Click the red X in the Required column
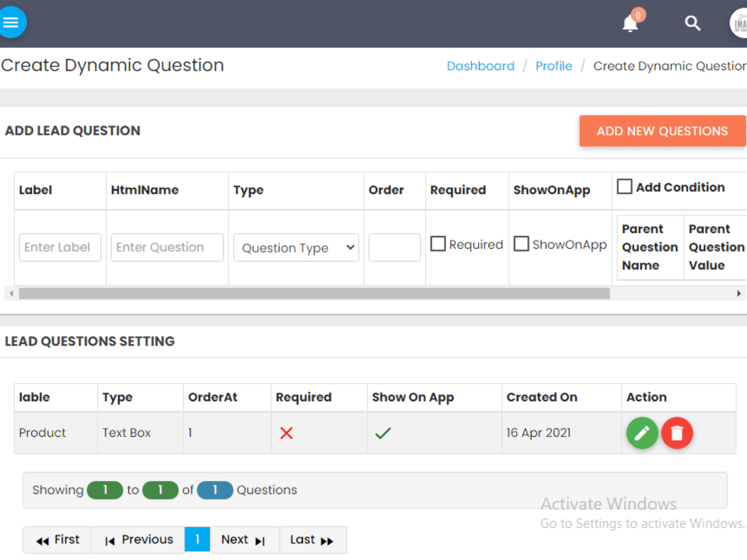747x560 pixels. (286, 433)
